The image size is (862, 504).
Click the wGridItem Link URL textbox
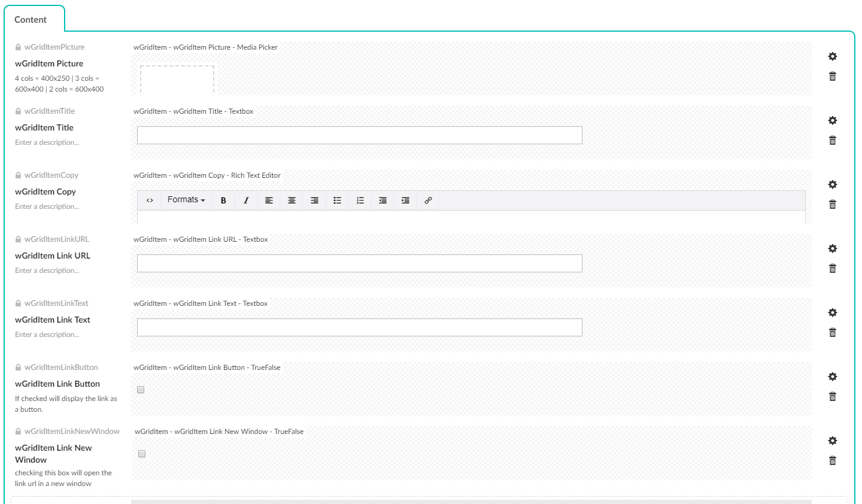[x=359, y=263]
